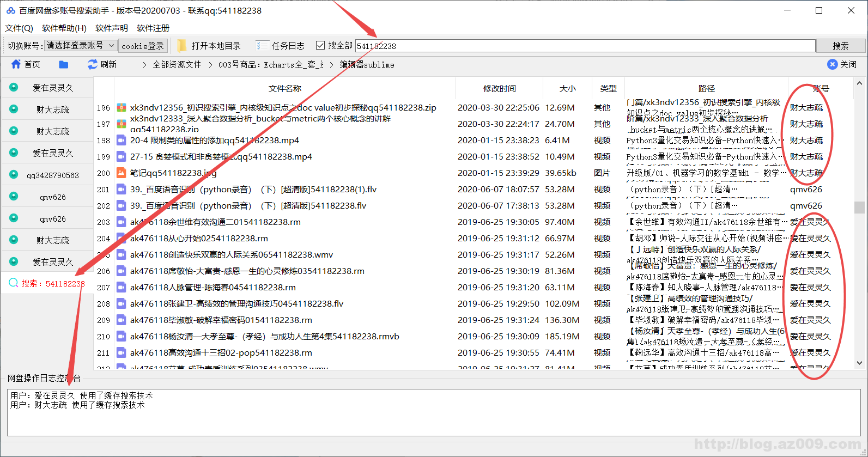Viewport: 868px width, 457px height.
Task: Click the zip file icon in row 196
Action: point(122,108)
